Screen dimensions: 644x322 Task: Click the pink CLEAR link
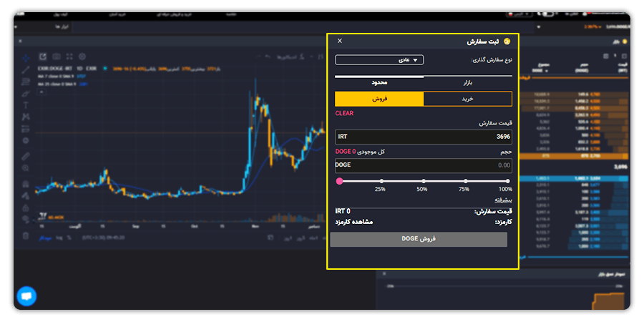click(344, 114)
